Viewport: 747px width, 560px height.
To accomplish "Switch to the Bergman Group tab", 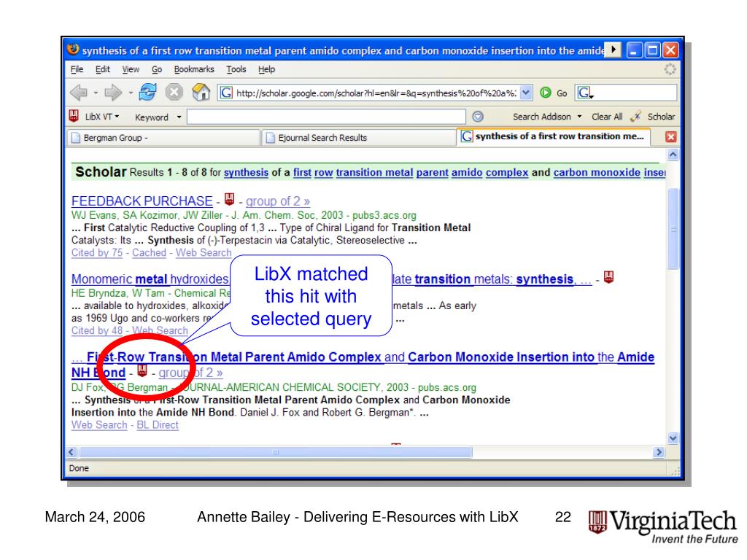I will tap(163, 138).
